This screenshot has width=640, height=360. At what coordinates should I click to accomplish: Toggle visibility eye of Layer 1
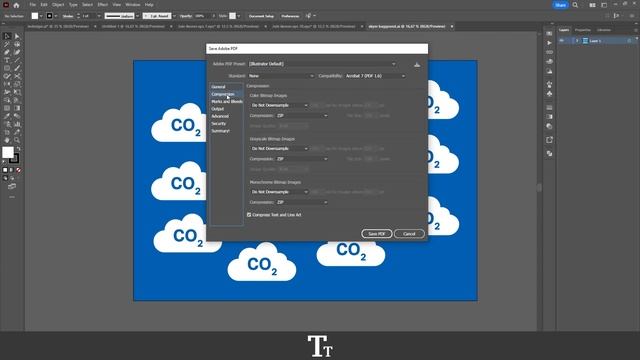click(562, 41)
